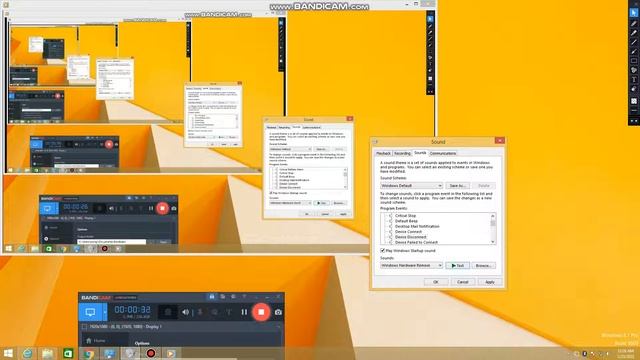
Task: Click Browse button in front Sound dialog
Action: (484, 265)
